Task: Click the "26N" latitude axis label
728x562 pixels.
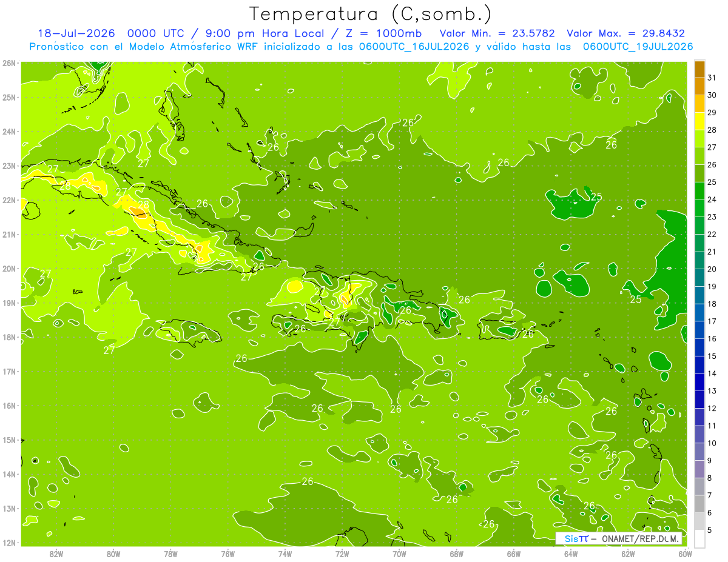Action: coord(9,63)
